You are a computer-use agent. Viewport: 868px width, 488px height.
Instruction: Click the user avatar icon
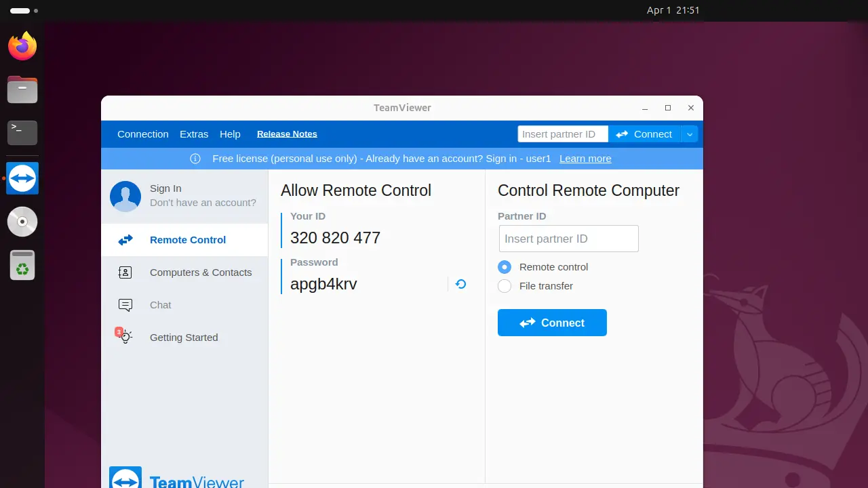pyautogui.click(x=125, y=196)
